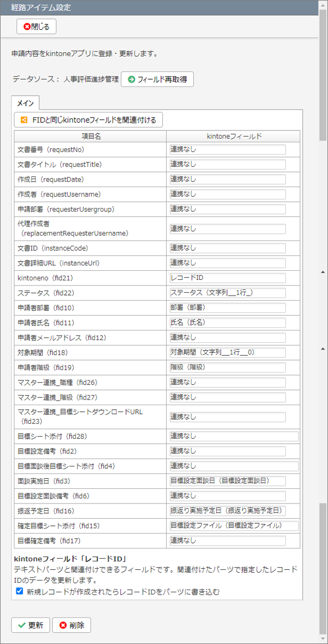Open kintone field dropdown for ステータス (fid22)
This screenshot has width=328, height=644.
coord(227,293)
